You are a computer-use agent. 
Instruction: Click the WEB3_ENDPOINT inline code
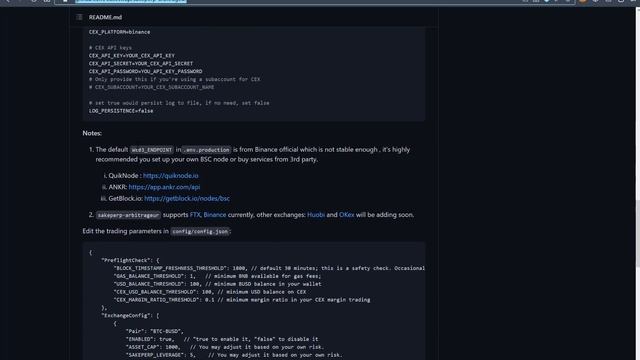pos(152,150)
